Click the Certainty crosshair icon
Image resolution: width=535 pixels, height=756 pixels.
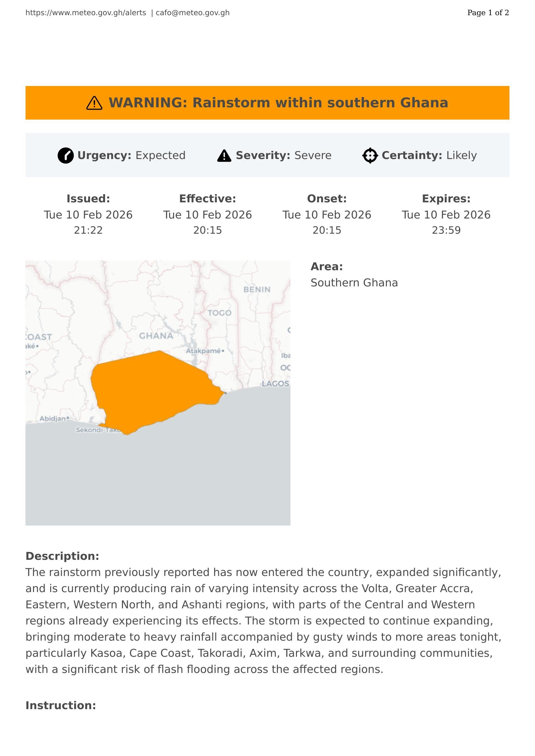[370, 155]
